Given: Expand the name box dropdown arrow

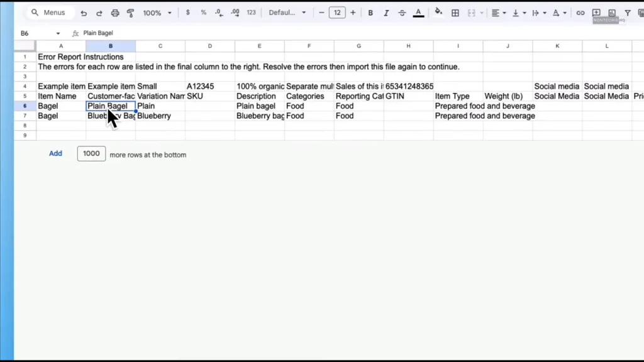Looking at the screenshot, I should (58, 33).
